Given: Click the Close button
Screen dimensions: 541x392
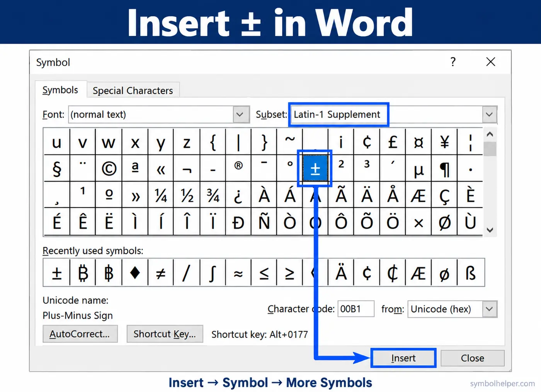Looking at the screenshot, I should [x=472, y=358].
